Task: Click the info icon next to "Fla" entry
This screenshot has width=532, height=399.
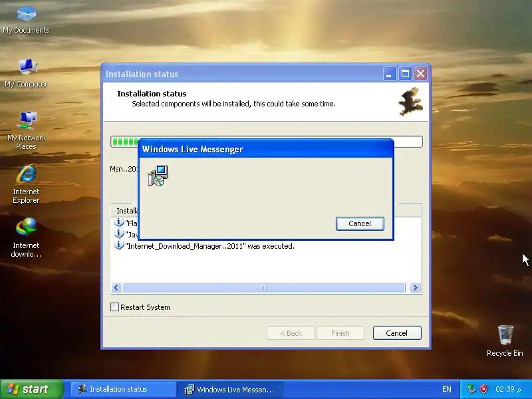Action: (118, 223)
